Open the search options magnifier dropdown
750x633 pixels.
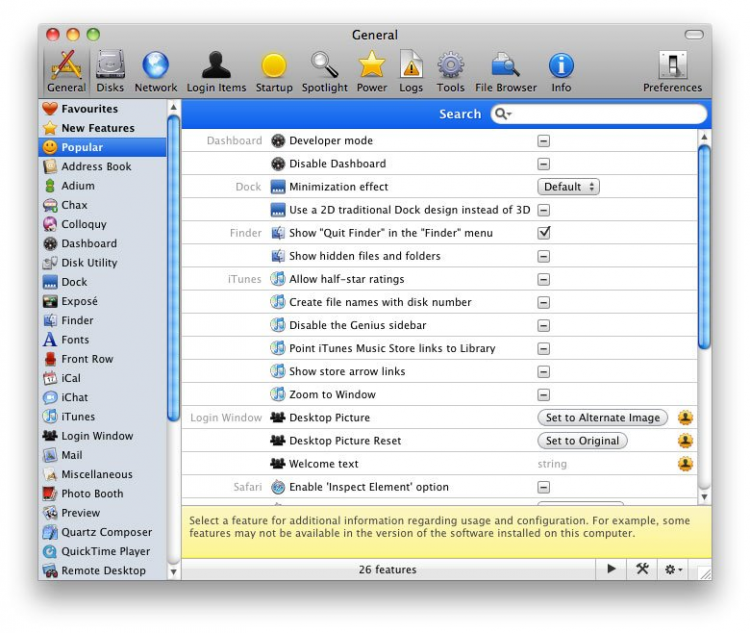tap(503, 114)
